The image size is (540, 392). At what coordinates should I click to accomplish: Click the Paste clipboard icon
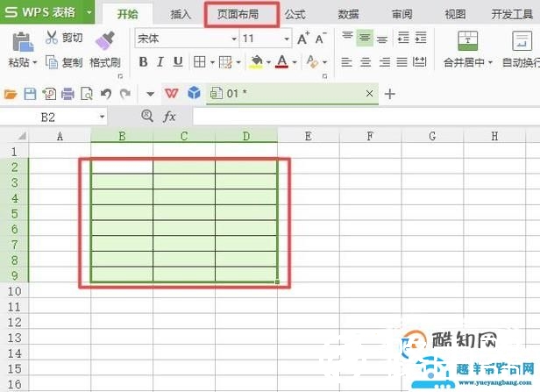[x=23, y=42]
